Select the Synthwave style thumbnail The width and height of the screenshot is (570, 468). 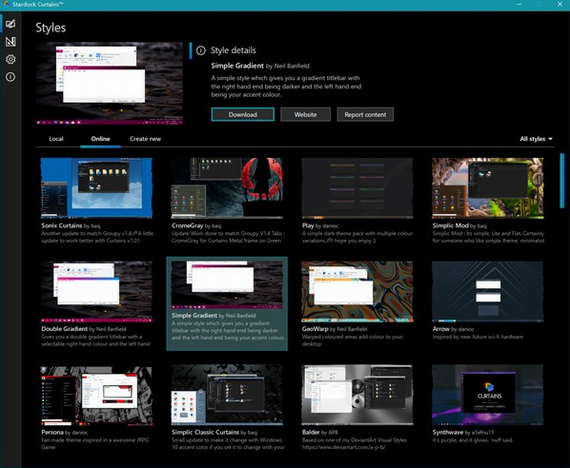(487, 395)
